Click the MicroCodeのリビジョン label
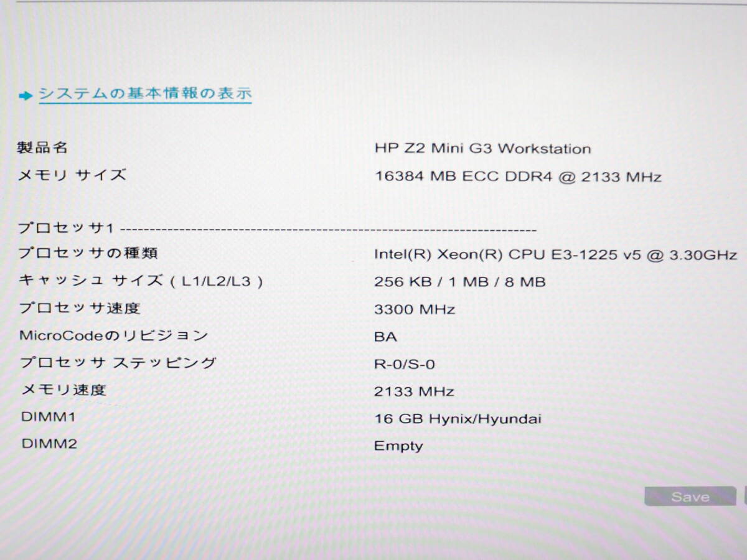 [x=114, y=335]
